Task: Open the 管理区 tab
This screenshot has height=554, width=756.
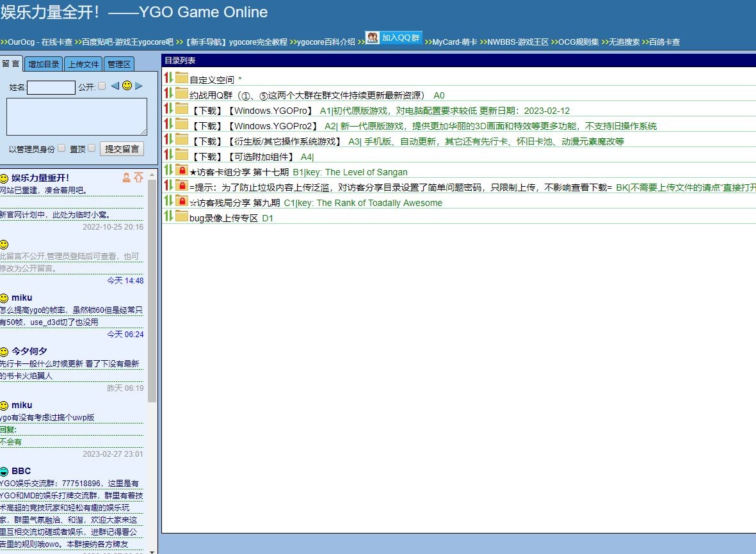Action: (119, 63)
